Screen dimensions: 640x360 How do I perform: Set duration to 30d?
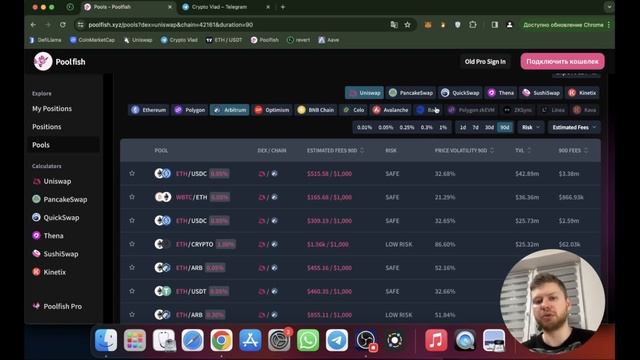pos(489,127)
